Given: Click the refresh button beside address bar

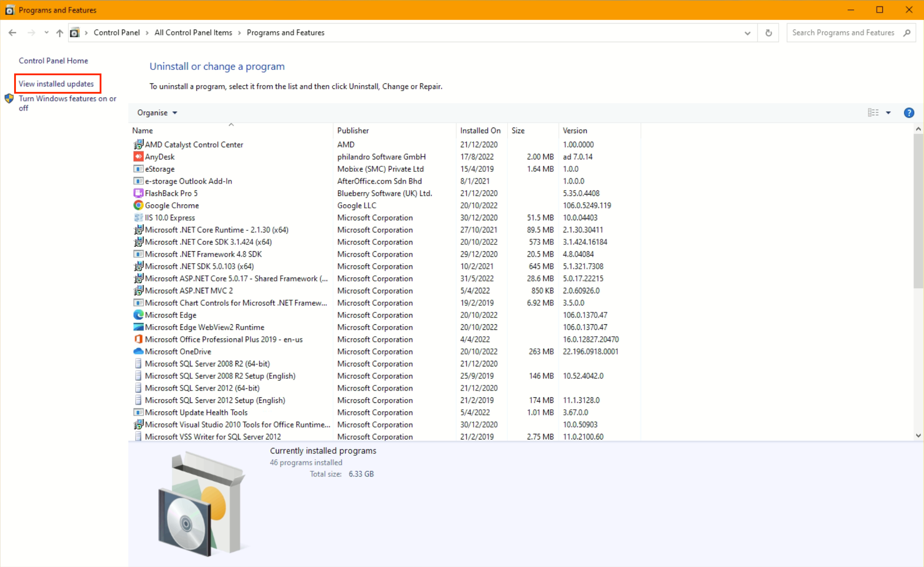Looking at the screenshot, I should pos(768,33).
